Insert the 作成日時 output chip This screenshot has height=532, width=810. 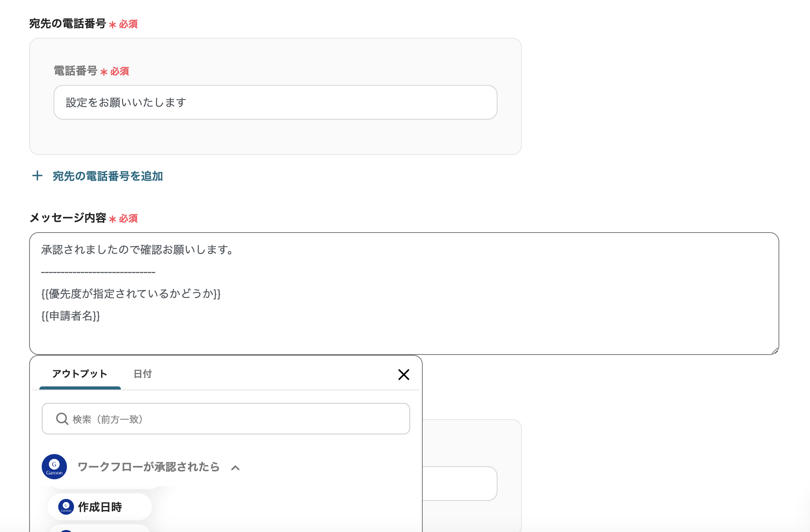(100, 507)
